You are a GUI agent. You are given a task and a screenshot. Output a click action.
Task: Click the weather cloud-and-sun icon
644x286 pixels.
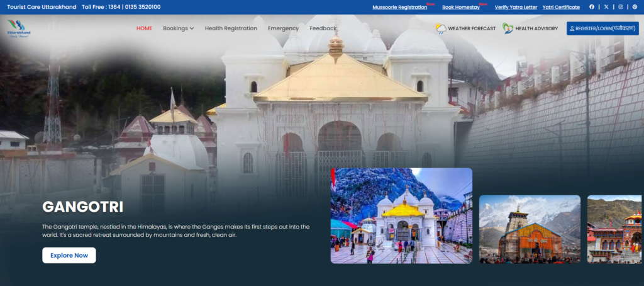[441, 28]
